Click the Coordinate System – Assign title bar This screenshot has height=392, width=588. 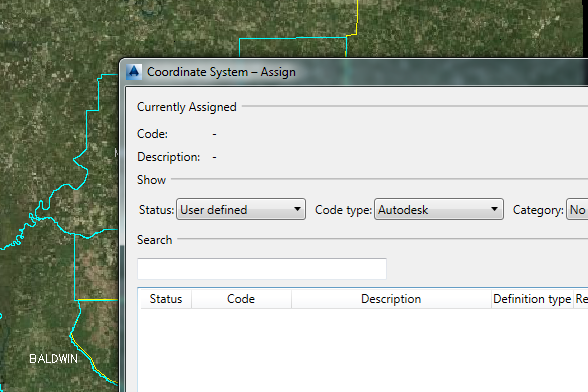tap(352, 72)
